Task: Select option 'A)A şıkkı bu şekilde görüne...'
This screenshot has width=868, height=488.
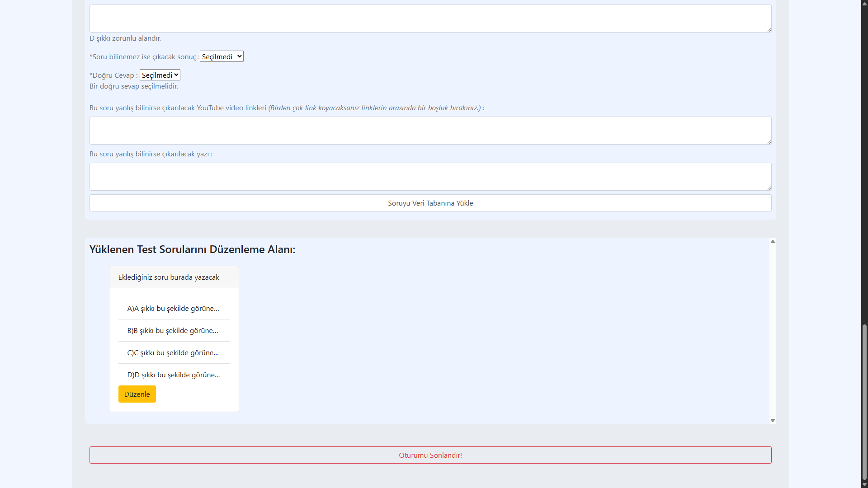Action: 173,308
